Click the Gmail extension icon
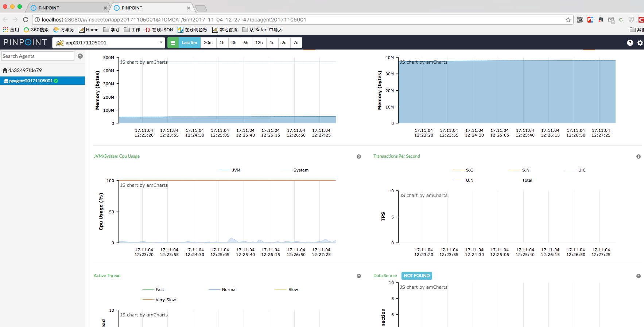Image resolution: width=644 pixels, height=327 pixels. pyautogui.click(x=611, y=20)
